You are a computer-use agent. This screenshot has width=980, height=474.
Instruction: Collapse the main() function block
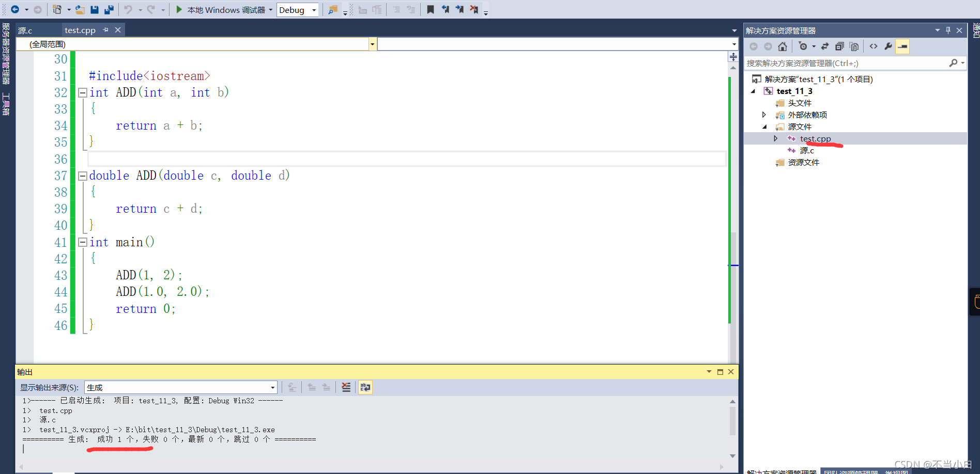click(82, 242)
